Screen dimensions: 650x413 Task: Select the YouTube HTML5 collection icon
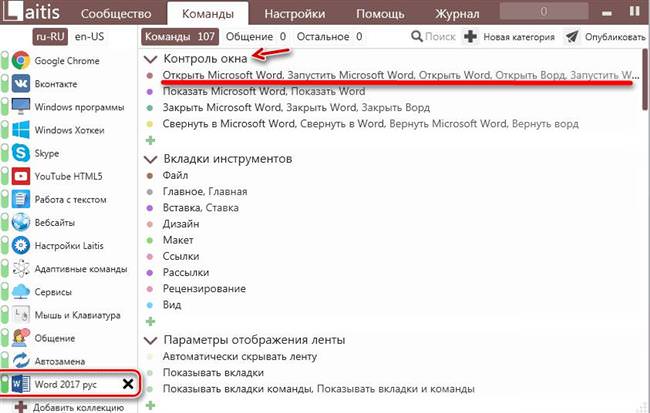(x=21, y=176)
